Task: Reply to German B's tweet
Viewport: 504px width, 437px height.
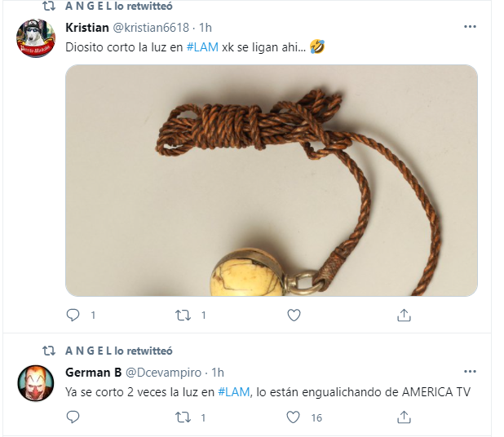Action: pos(73,417)
